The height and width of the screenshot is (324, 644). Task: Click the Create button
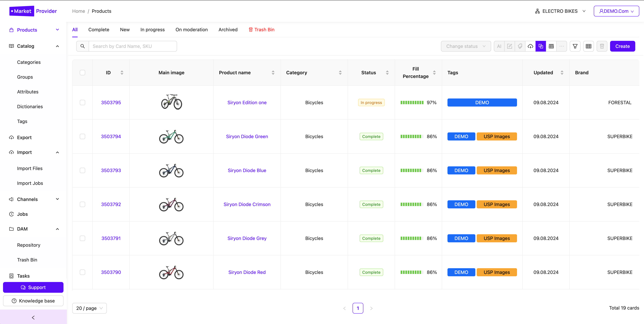[622, 46]
